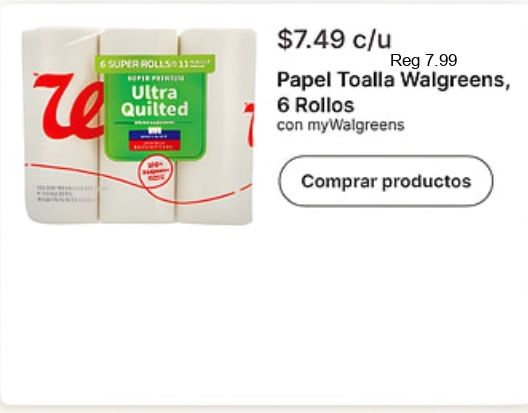Click the red circular guarantee seal
Viewport: 528px width, 413px height.
click(x=155, y=172)
